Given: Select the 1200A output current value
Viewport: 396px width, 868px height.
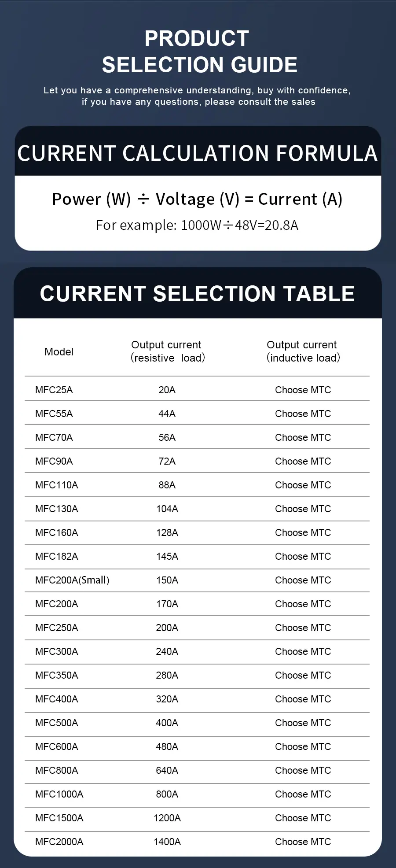Looking at the screenshot, I should point(167,818).
